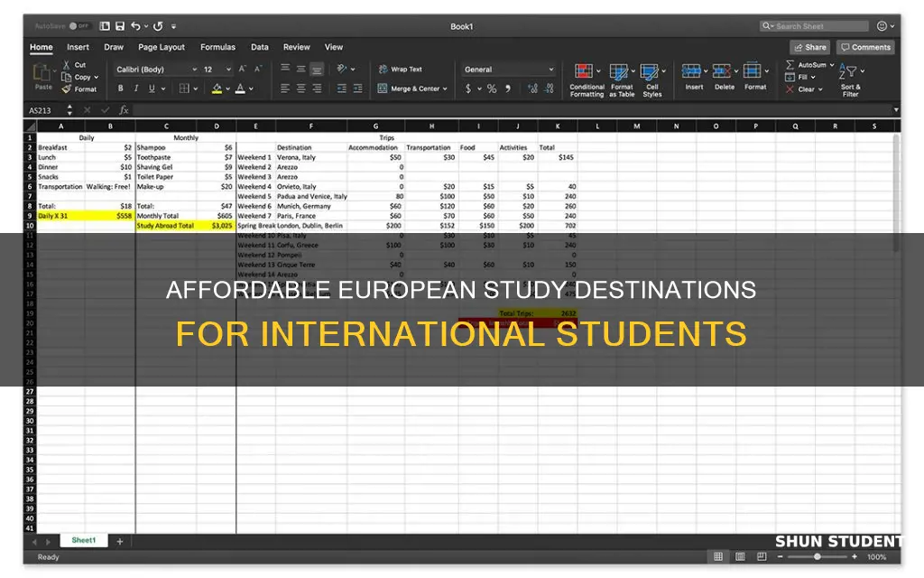Click the Name Box showing AS213
Image resolution: width=924 pixels, height=578 pixels.
[47, 110]
